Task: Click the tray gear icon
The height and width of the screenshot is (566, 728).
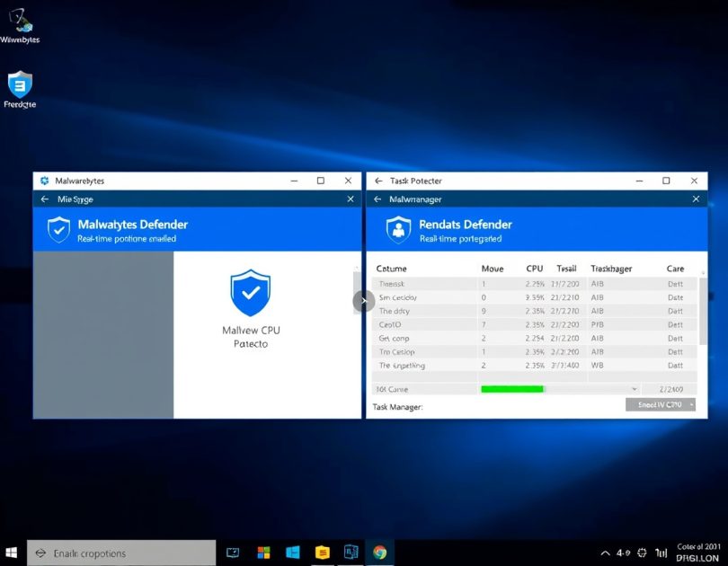Action: point(642,553)
